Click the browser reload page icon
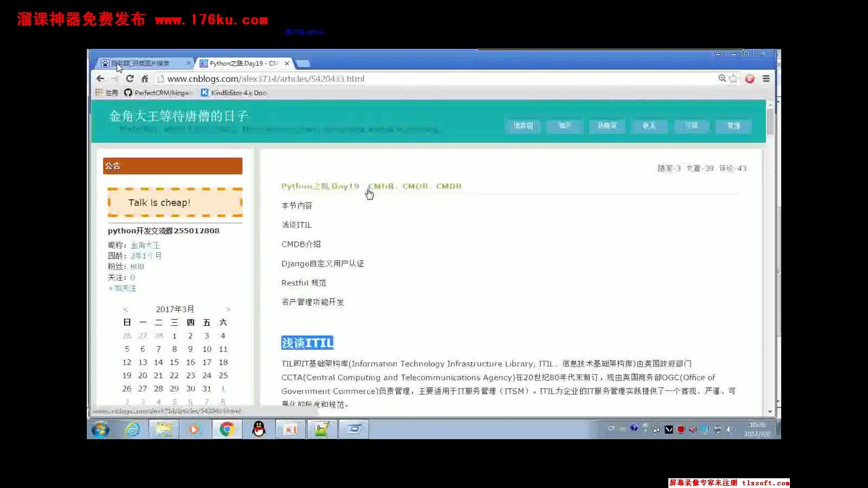 tap(130, 78)
